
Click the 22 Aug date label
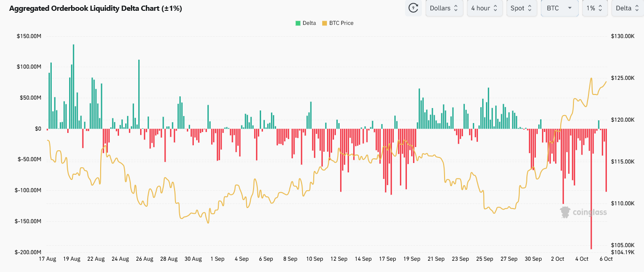pyautogui.click(x=96, y=259)
